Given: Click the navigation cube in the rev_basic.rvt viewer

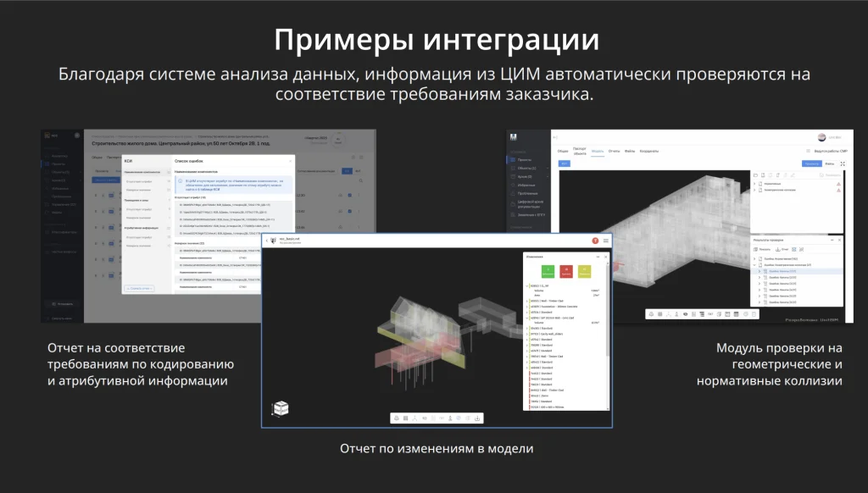Looking at the screenshot, I should [x=283, y=407].
